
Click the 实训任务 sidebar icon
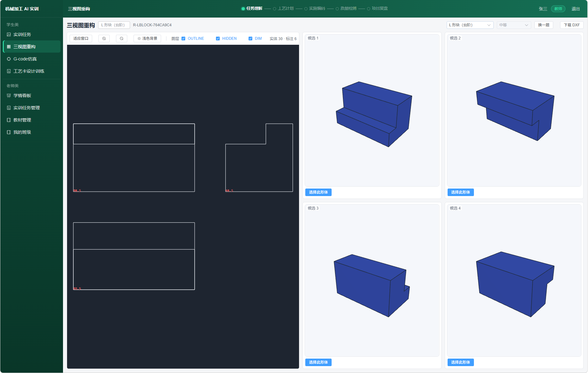click(9, 34)
